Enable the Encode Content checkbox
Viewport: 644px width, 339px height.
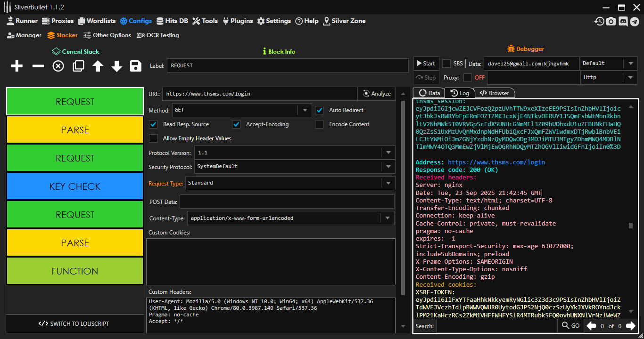(x=320, y=124)
